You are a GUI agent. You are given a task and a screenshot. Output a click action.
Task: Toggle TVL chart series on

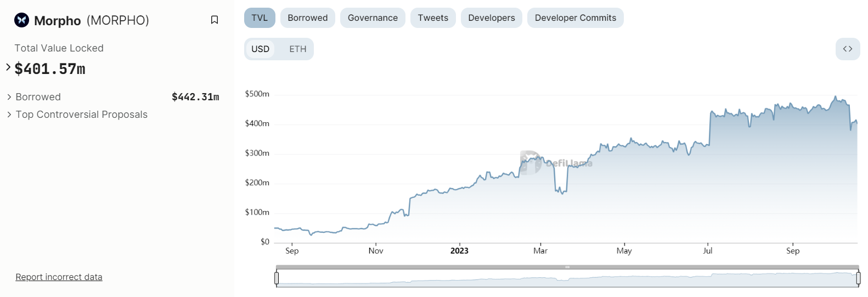point(260,18)
